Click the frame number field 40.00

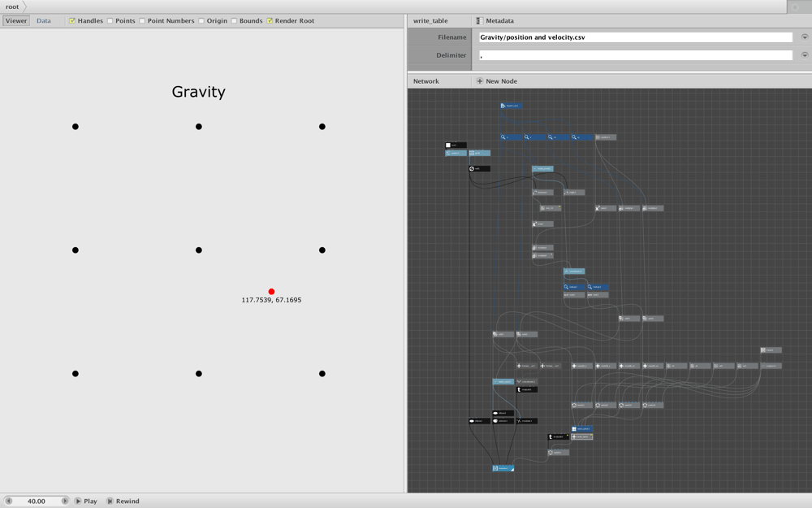pos(37,501)
